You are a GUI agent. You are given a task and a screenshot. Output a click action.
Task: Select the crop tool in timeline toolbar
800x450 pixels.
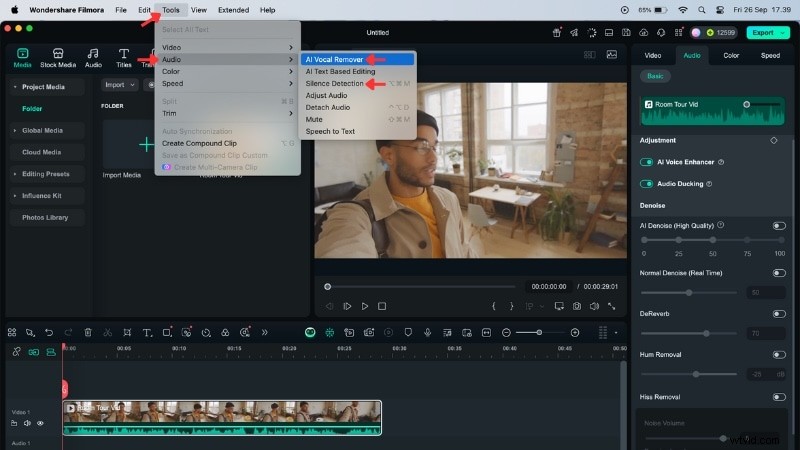pos(127,333)
